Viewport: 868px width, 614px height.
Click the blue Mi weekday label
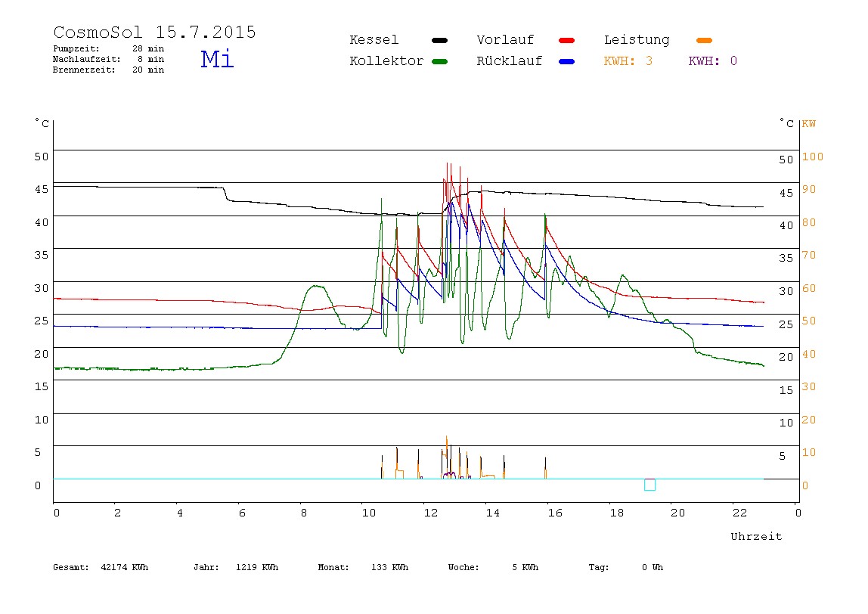(x=217, y=59)
